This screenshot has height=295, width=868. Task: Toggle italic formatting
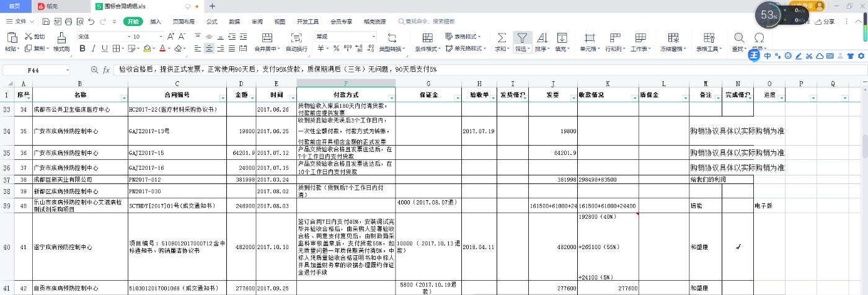pyautogui.click(x=93, y=48)
